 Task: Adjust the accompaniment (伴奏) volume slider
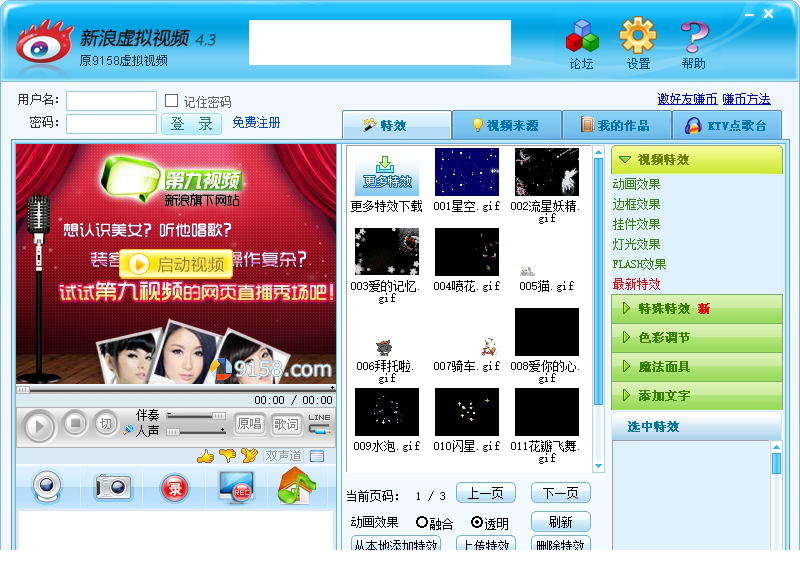(196, 416)
